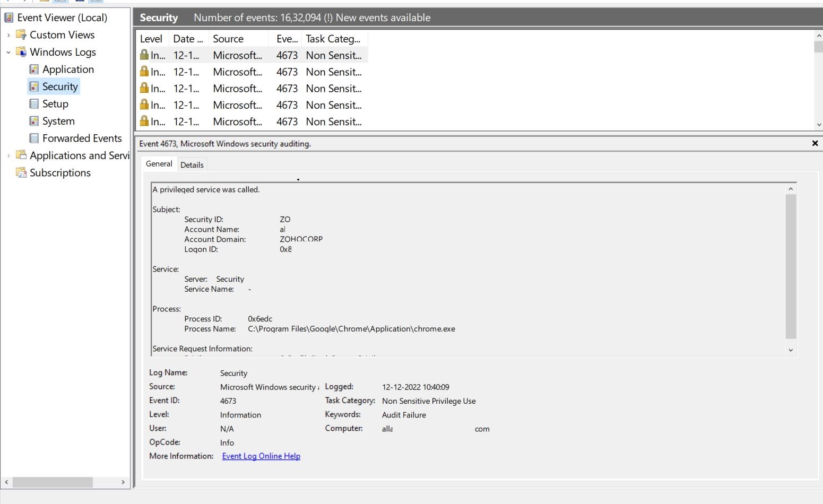Expand the Custom Views tree node
The height and width of the screenshot is (504, 823).
pyautogui.click(x=8, y=34)
